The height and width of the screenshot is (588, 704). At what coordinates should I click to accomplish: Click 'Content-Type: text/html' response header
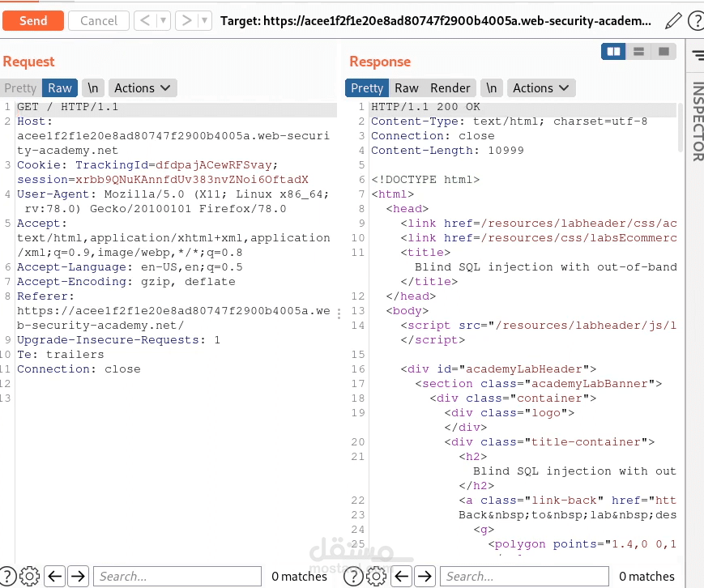point(509,121)
